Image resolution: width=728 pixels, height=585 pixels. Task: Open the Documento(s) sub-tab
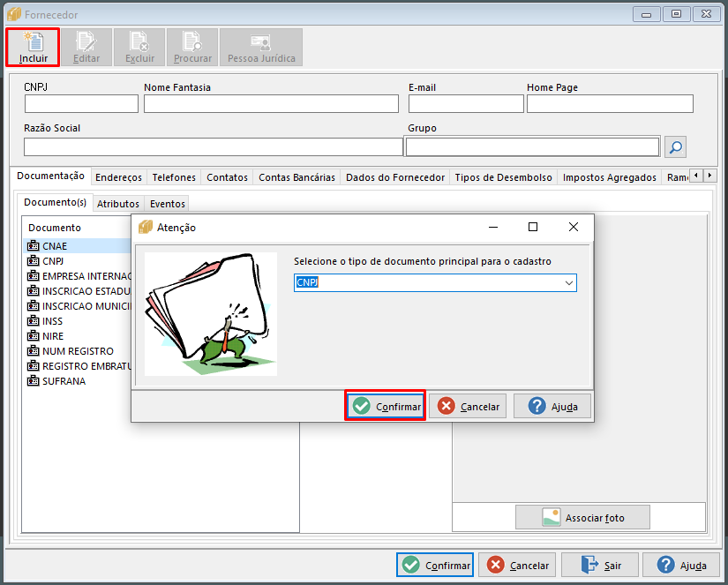pyautogui.click(x=56, y=202)
